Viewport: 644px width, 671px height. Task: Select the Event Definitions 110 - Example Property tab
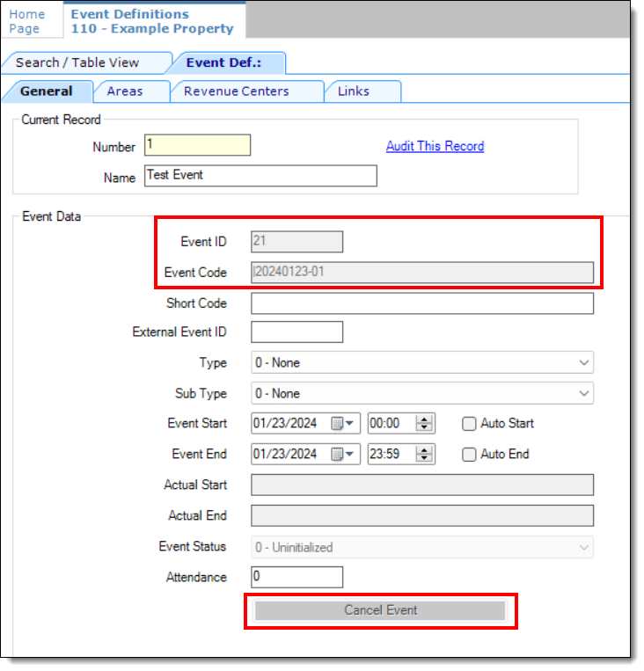click(154, 21)
